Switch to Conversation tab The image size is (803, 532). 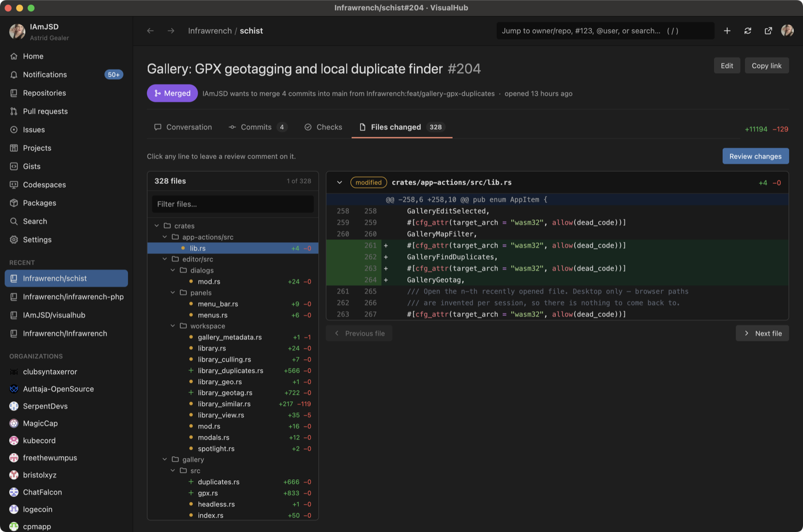(183, 127)
